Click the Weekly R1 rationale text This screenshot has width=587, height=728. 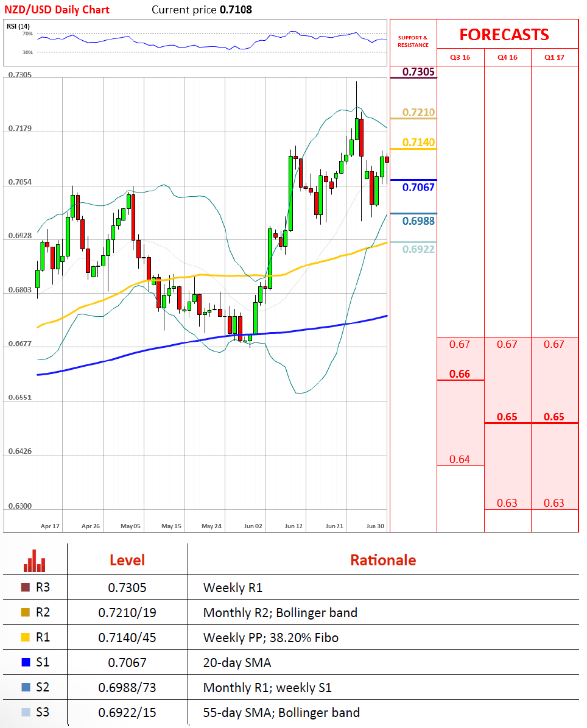[x=233, y=588]
